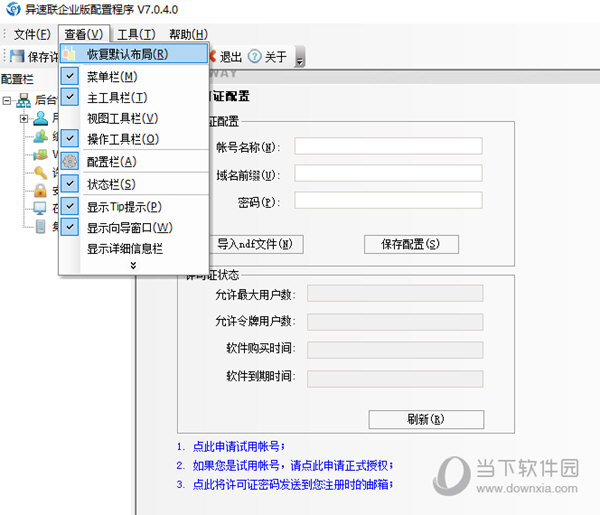Image resolution: width=600 pixels, height=515 pixels.
Task: Select the green user group icon in tree
Action: pos(41,136)
